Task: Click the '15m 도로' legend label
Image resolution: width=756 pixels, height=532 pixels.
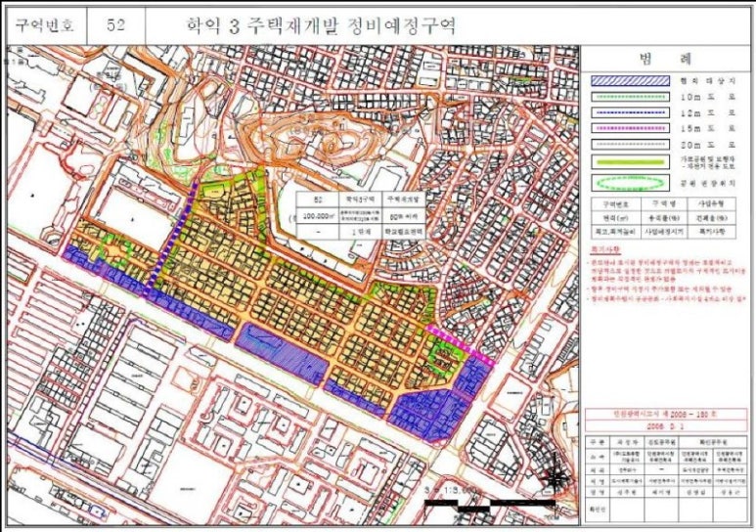Action: tap(708, 129)
